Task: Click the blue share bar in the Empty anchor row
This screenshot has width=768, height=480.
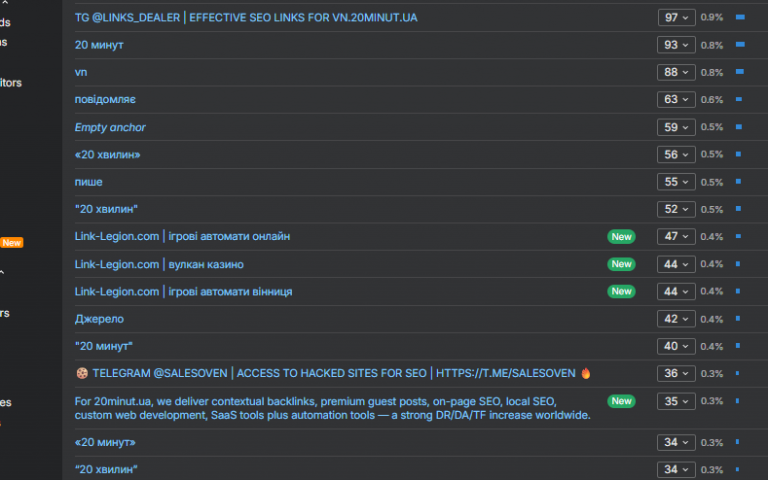Action: point(739,127)
